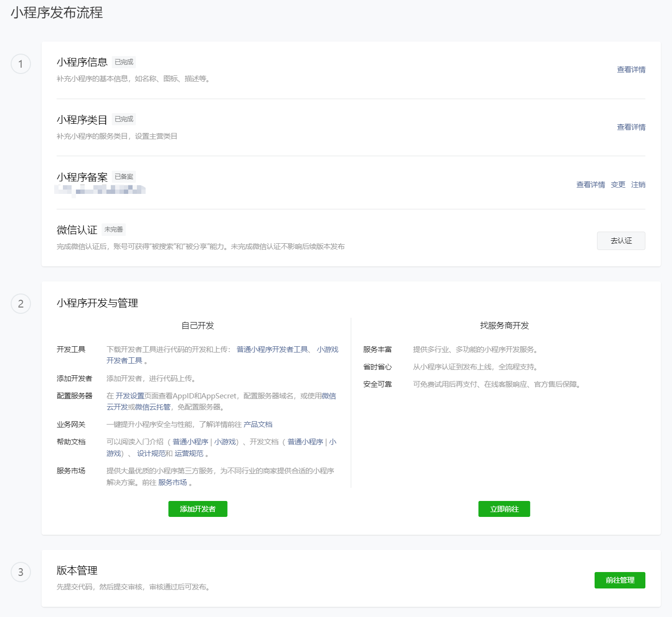Click the green 立即前往 button
672x617 pixels.
504,509
